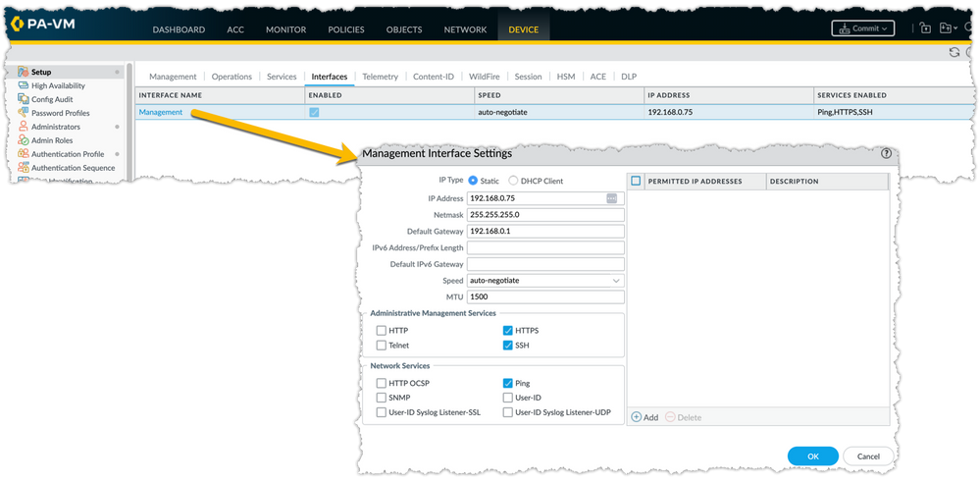The width and height of the screenshot is (980, 483).
Task: Click the Authentication Sequence sidebar icon
Action: 24,168
